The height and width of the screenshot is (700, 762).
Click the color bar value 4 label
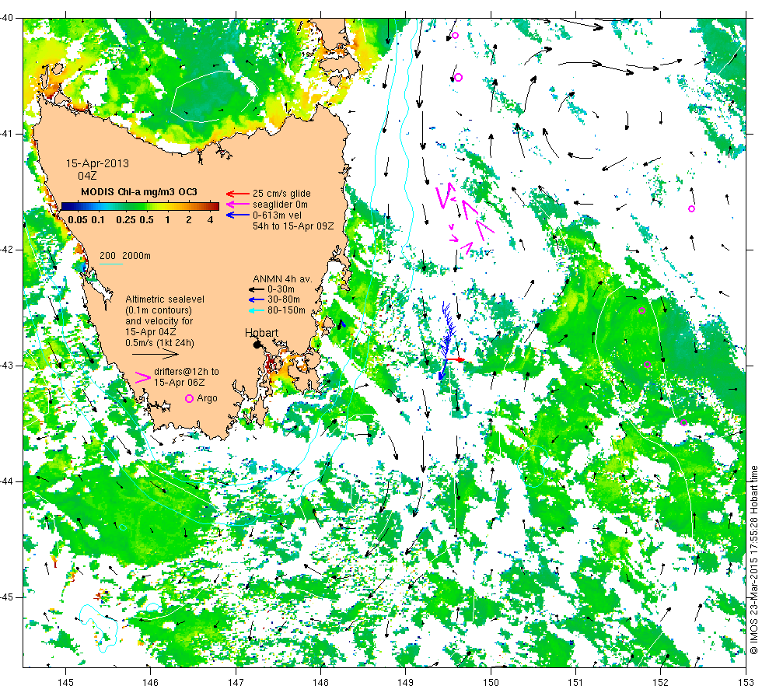pyautogui.click(x=210, y=219)
